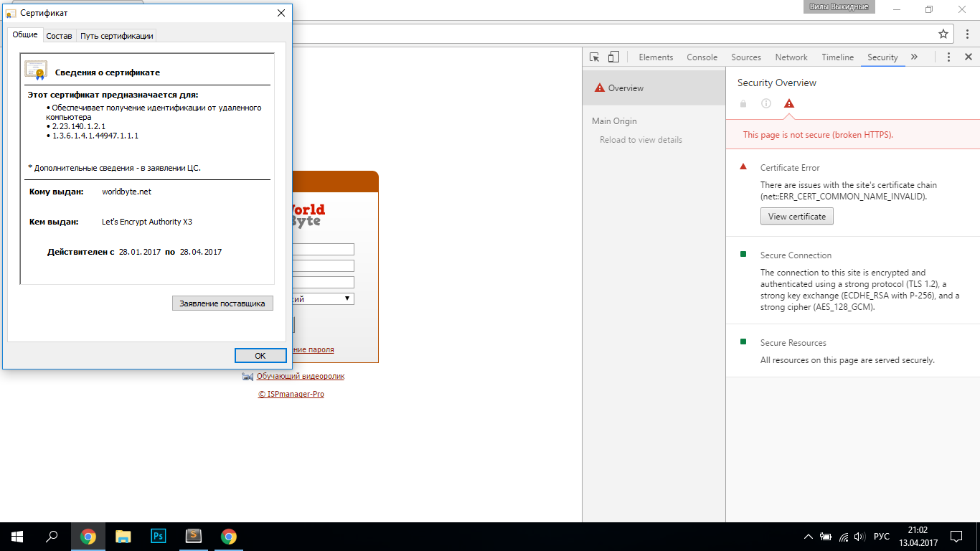Click the grey lock icon in Security Overview
Viewport: 980px width, 551px height.
(743, 103)
